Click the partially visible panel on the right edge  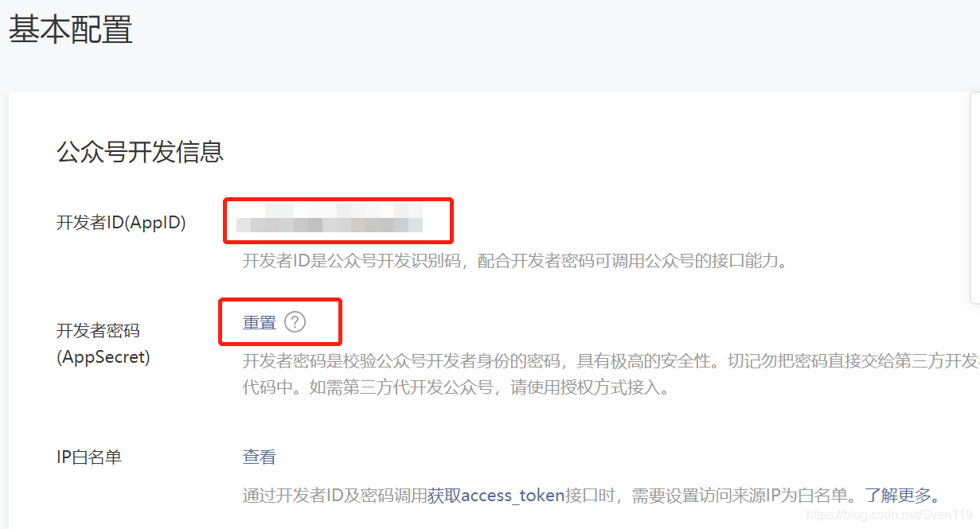tap(975, 197)
